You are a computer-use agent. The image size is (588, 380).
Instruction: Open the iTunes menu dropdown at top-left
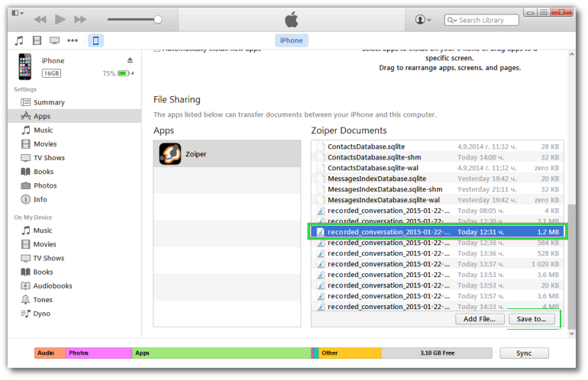[x=18, y=14]
